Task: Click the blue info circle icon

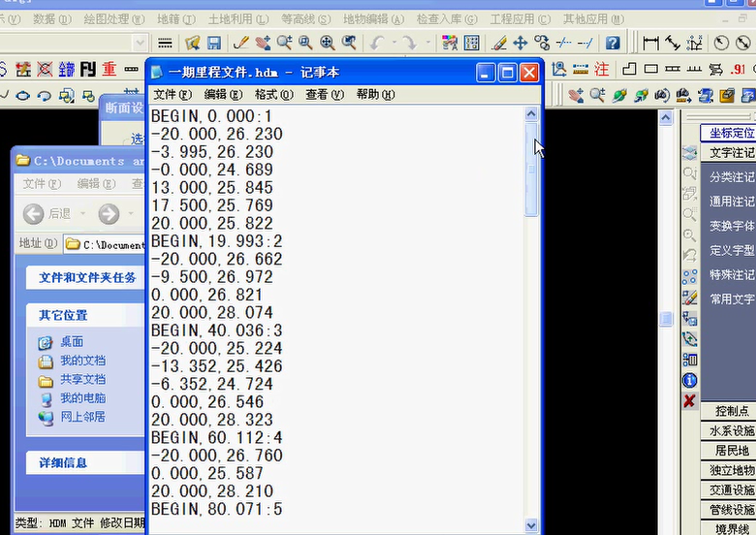Action: (689, 380)
